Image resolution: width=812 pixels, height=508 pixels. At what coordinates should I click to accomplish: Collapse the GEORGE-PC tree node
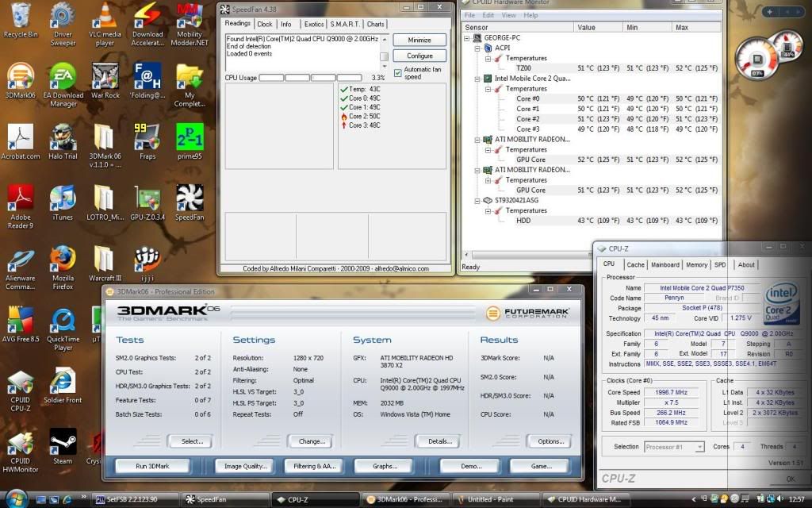click(x=466, y=38)
